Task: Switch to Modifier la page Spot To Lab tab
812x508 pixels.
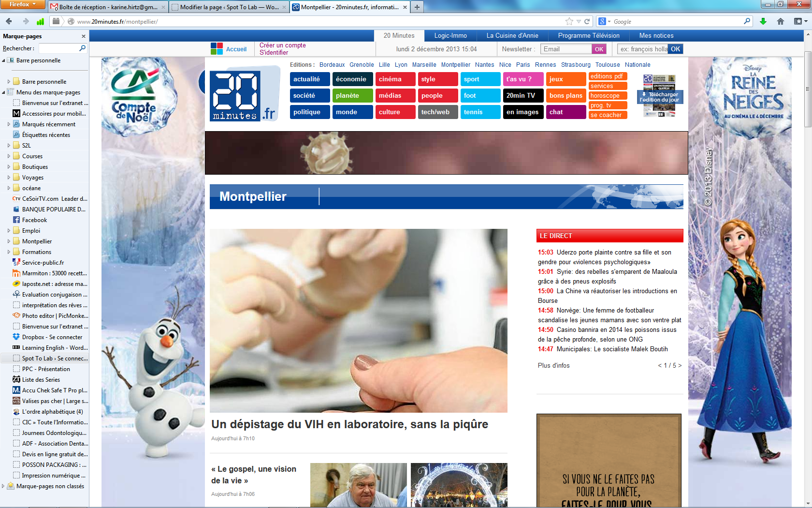Action: [229, 7]
